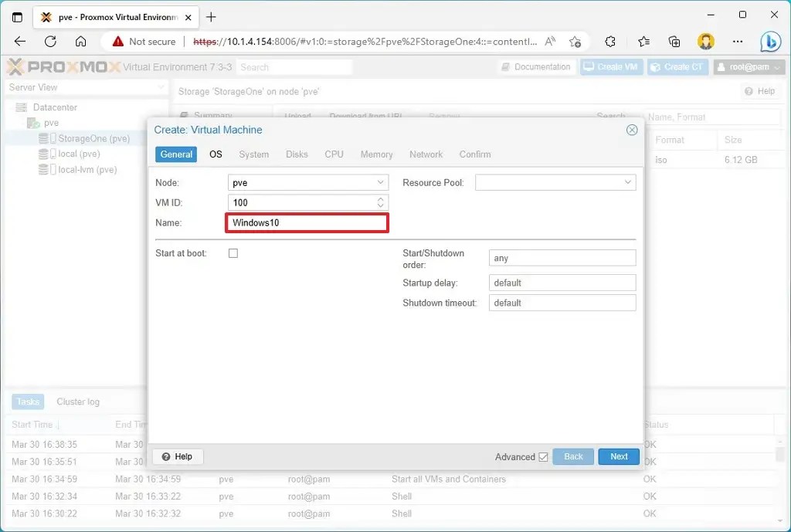The image size is (791, 532).
Task: Switch to the OS tab
Action: 216,154
